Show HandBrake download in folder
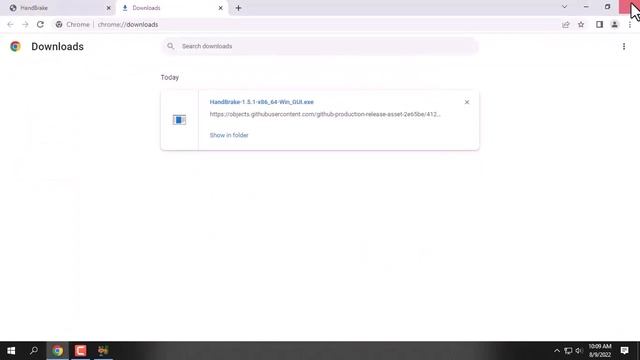The width and height of the screenshot is (640, 360). point(229,135)
